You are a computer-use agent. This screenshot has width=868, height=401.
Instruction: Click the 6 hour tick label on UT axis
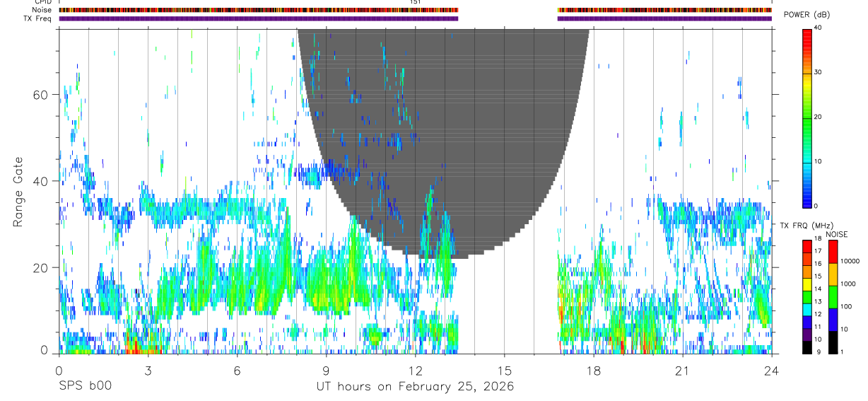(x=237, y=371)
